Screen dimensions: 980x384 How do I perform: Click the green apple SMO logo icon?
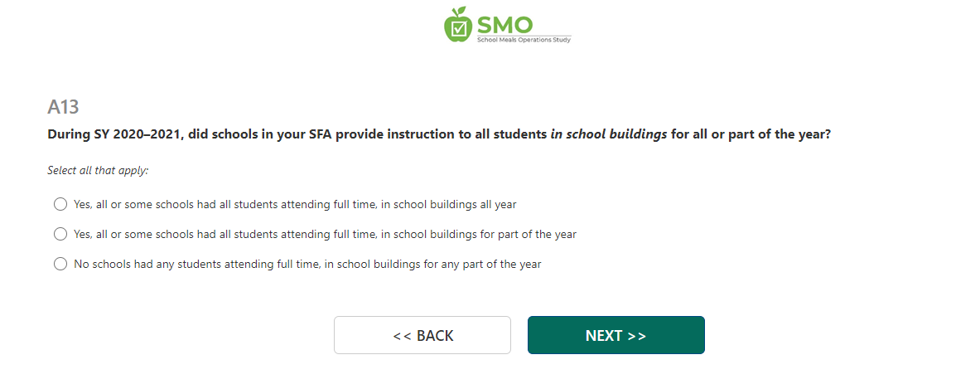tap(457, 24)
